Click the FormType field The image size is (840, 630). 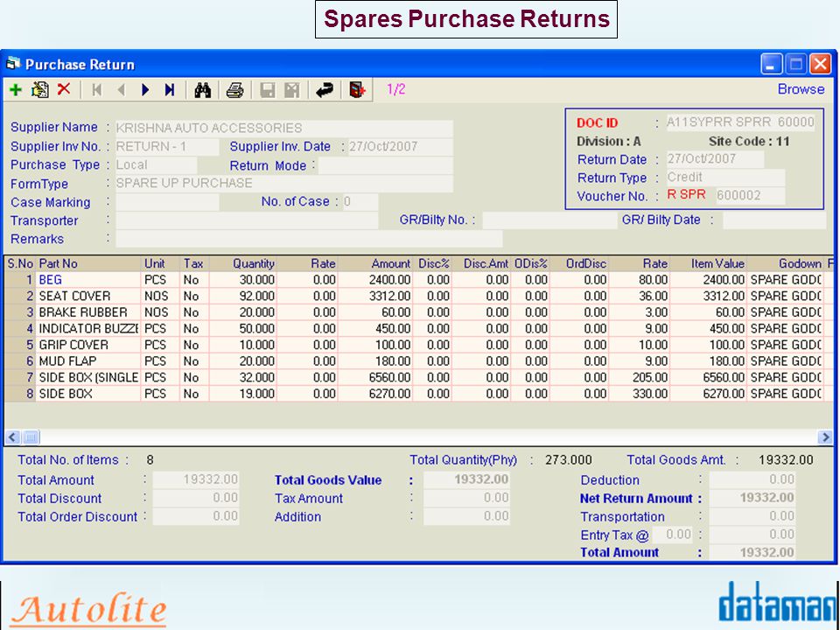pyautogui.click(x=283, y=183)
